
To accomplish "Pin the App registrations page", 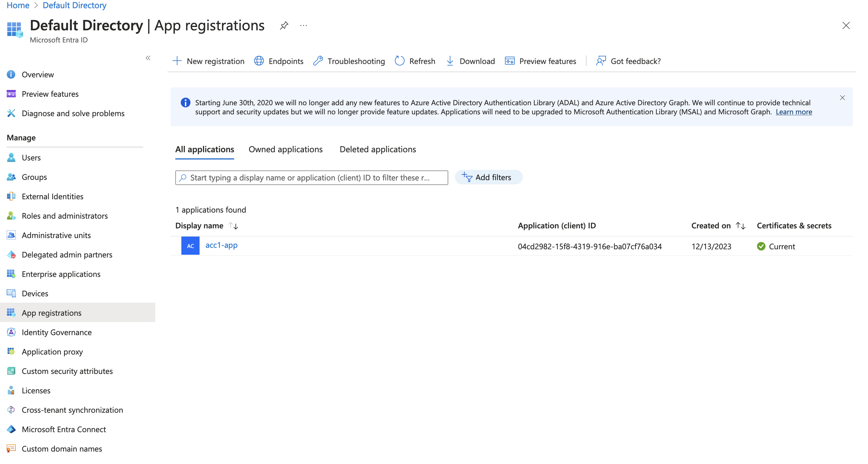I will (x=284, y=25).
